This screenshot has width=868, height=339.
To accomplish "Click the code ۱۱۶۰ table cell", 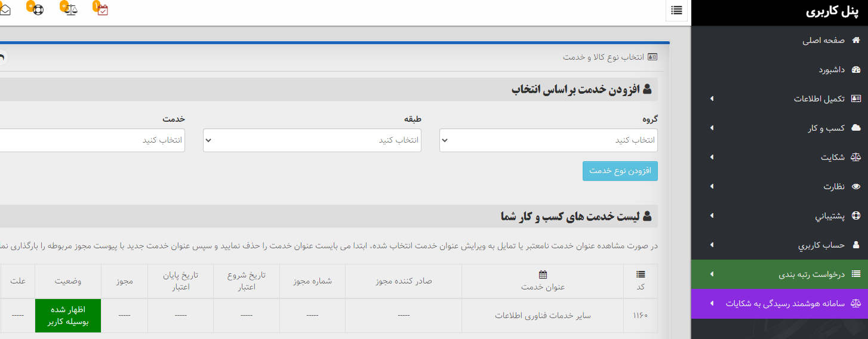I will 641,315.
